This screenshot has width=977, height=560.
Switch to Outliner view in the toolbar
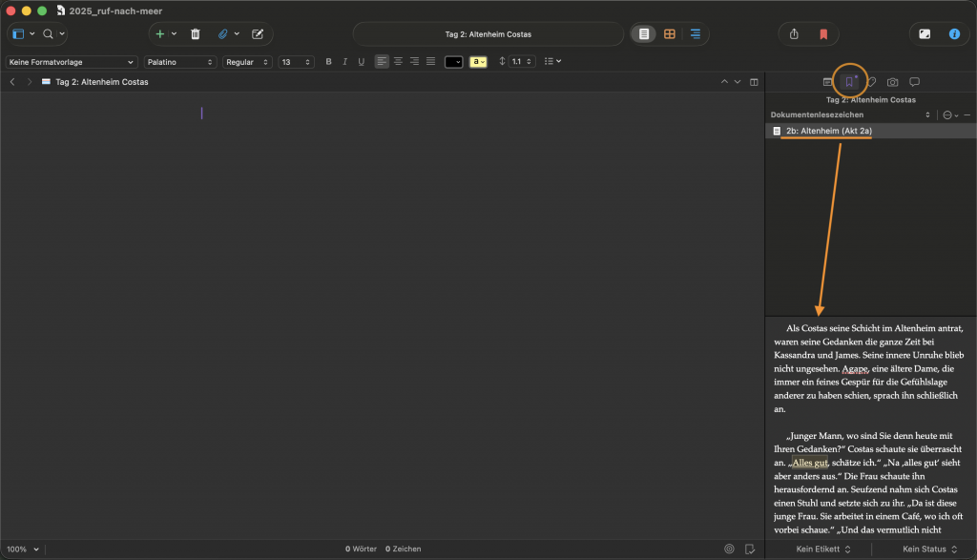tap(695, 33)
